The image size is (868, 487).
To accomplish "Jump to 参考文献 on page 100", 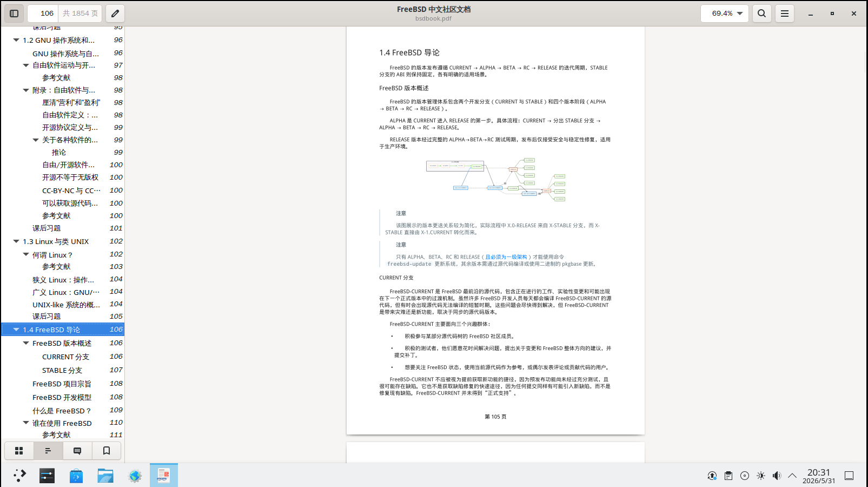I will tap(56, 216).
